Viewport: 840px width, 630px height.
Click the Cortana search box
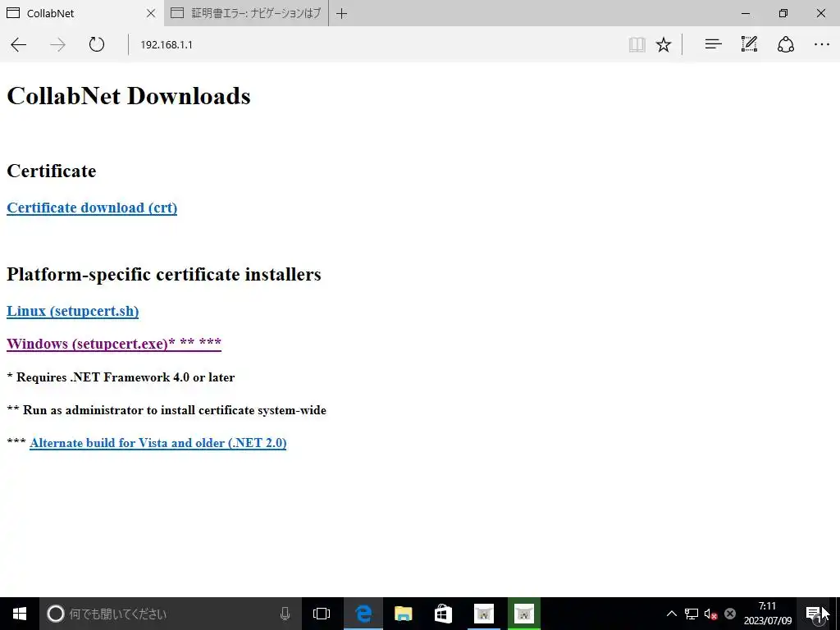[x=171, y=614]
